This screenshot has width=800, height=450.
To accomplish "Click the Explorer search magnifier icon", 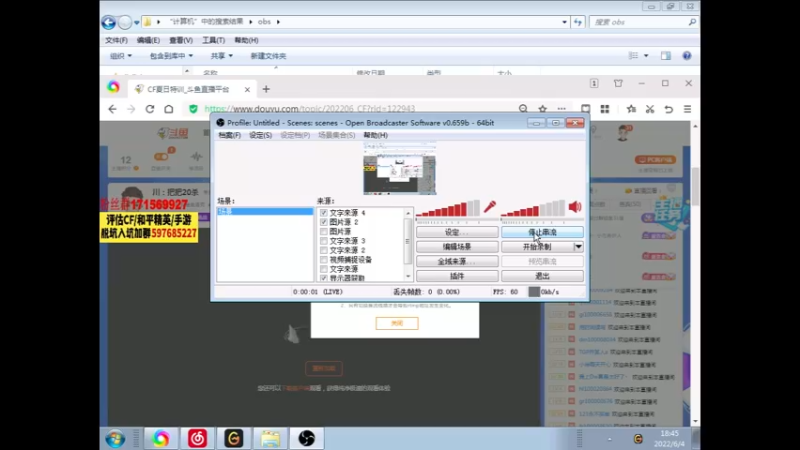I will (x=692, y=22).
